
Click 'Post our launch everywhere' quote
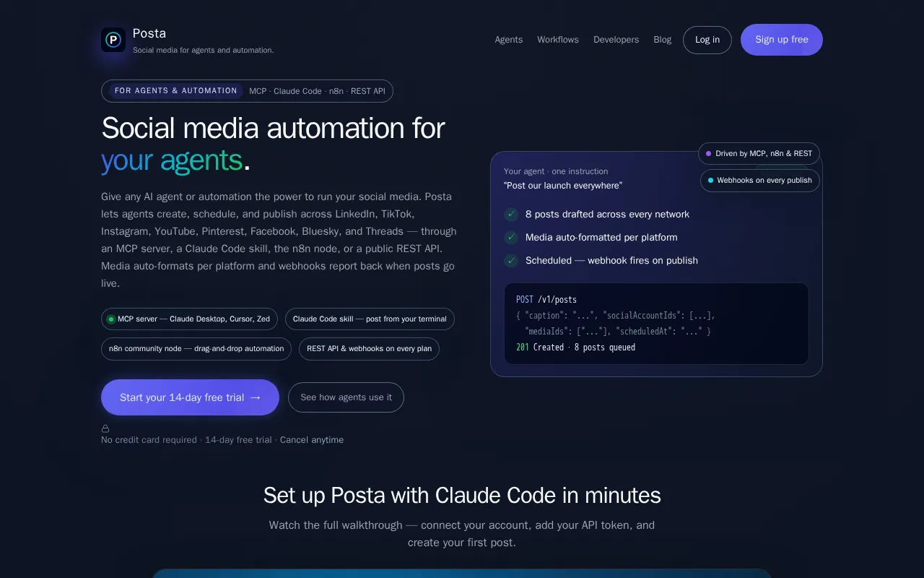[563, 186]
